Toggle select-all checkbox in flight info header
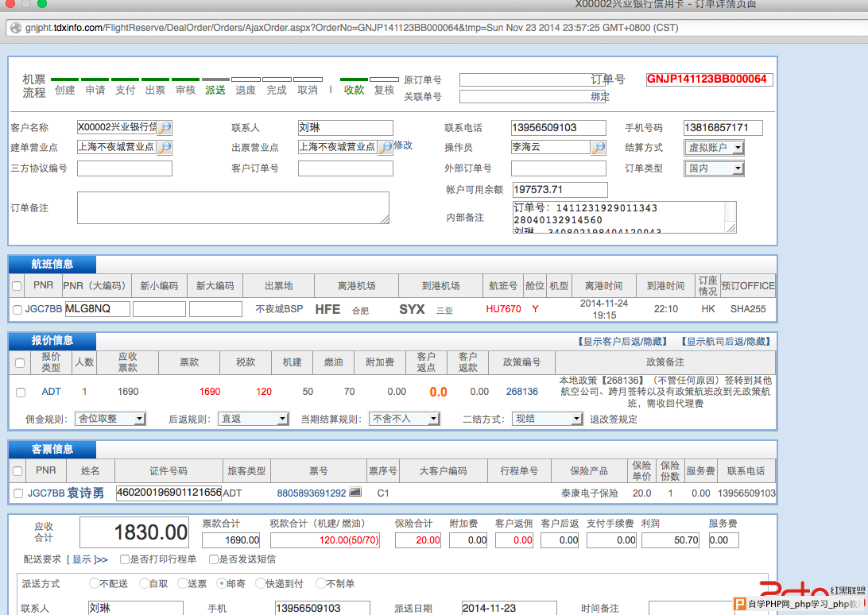Screen dimensions: 868x615 [17, 286]
